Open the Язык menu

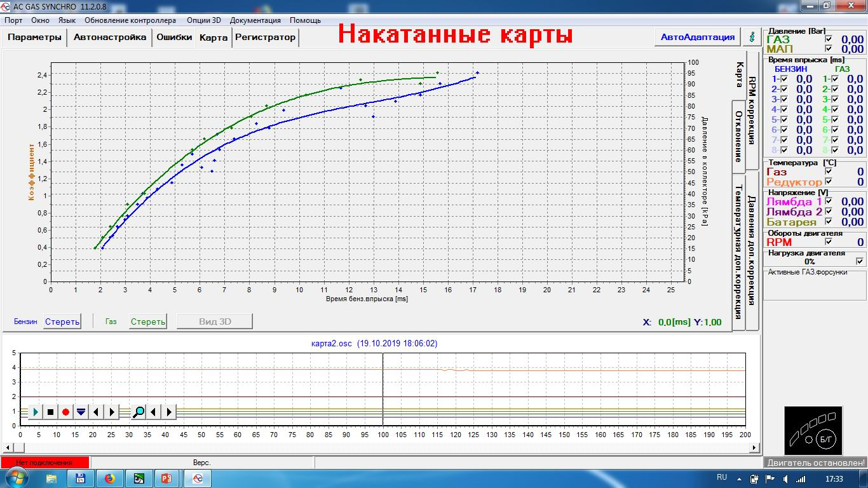click(x=67, y=20)
